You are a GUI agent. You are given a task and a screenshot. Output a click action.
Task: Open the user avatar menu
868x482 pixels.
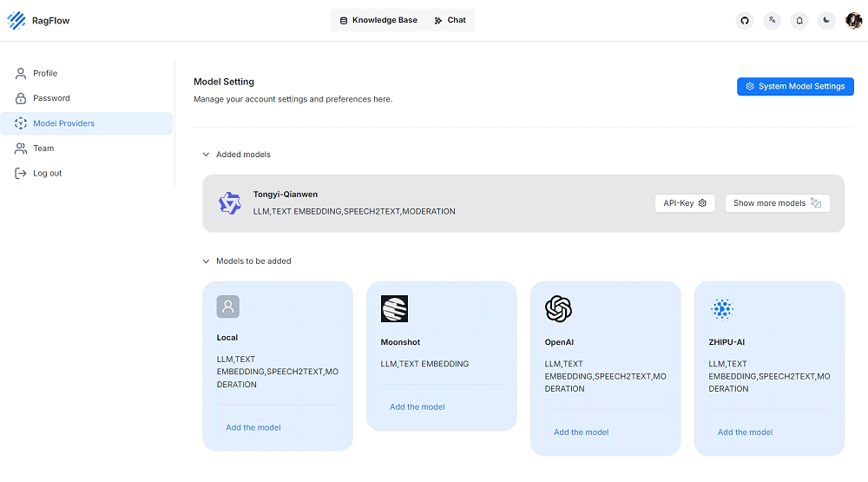(853, 21)
